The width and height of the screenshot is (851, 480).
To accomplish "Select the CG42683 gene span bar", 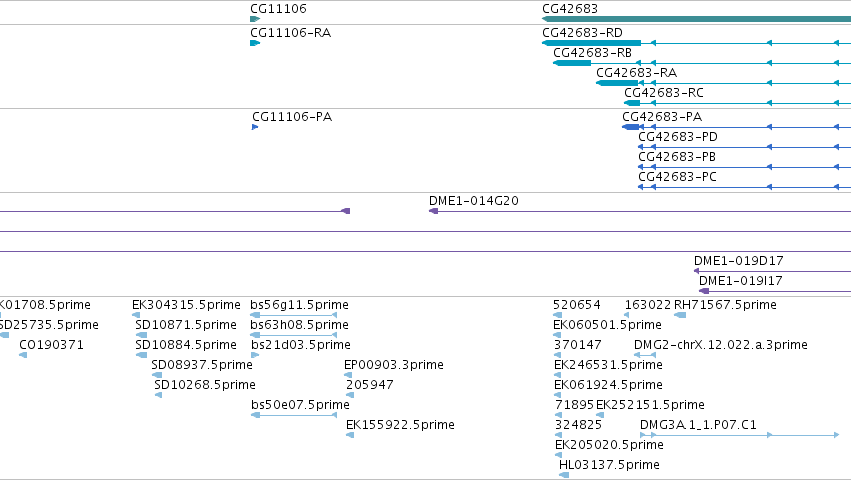I will [696, 19].
